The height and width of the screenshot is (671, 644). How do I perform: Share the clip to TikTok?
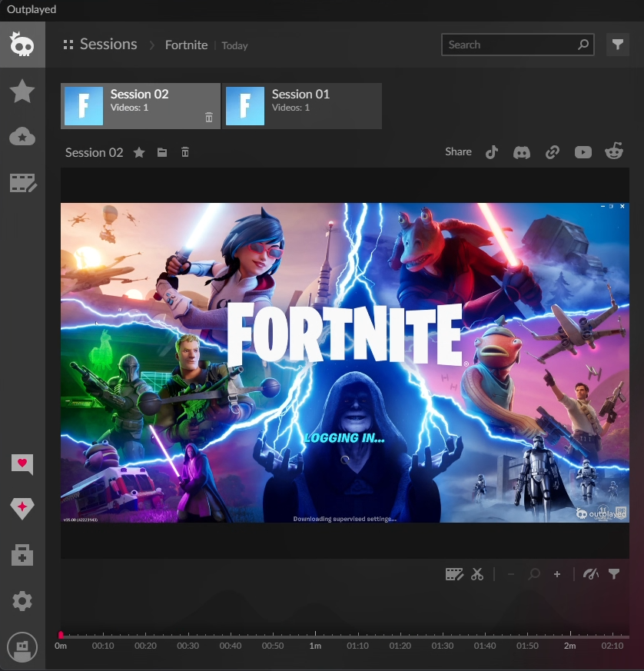coord(492,152)
